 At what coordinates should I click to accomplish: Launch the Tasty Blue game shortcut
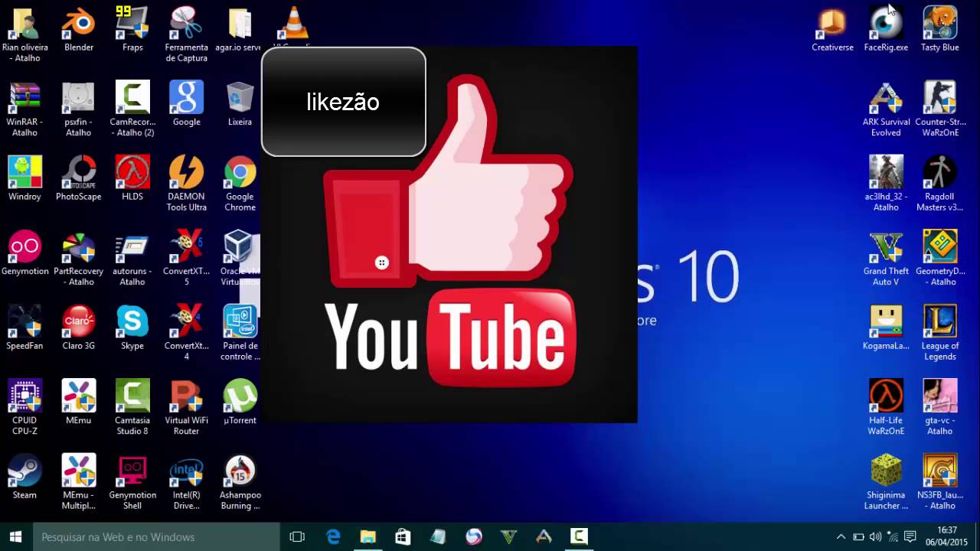coord(939,29)
